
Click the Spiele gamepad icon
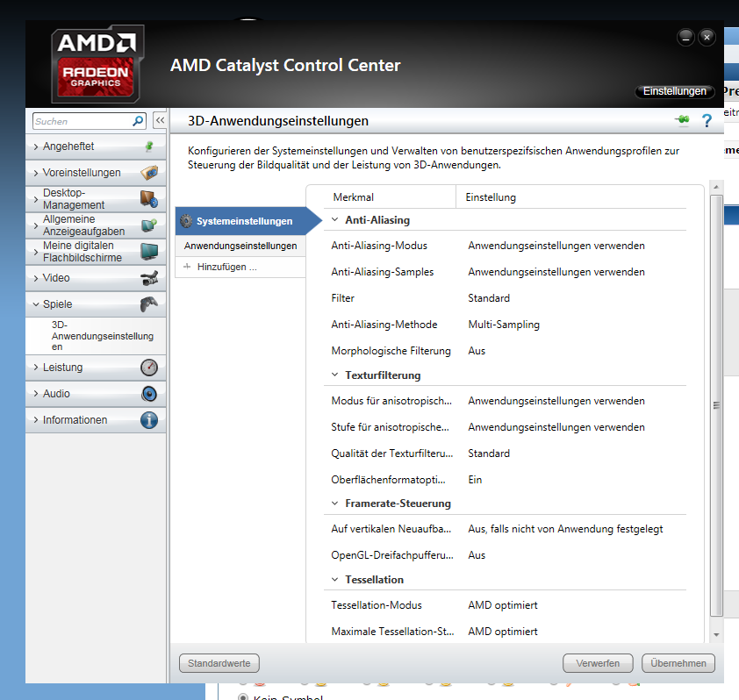tap(149, 304)
